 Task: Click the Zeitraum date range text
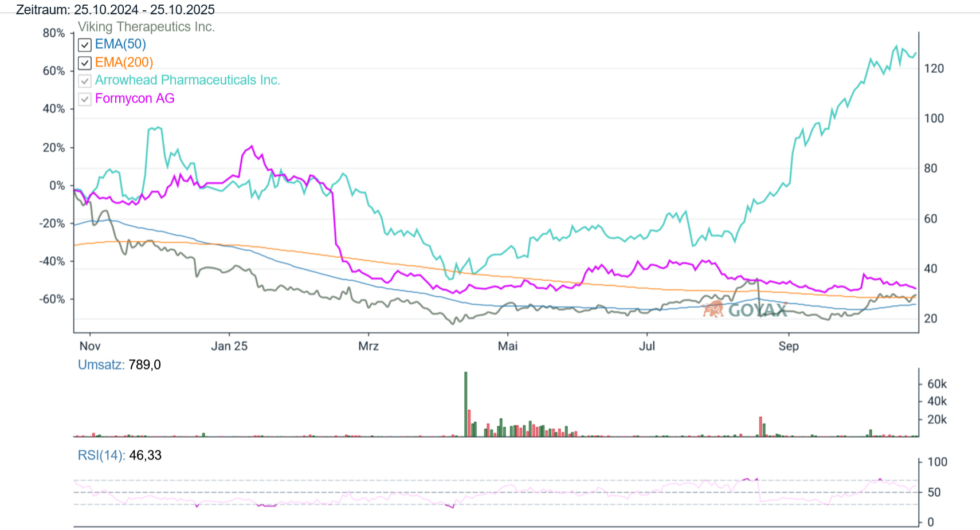[115, 10]
